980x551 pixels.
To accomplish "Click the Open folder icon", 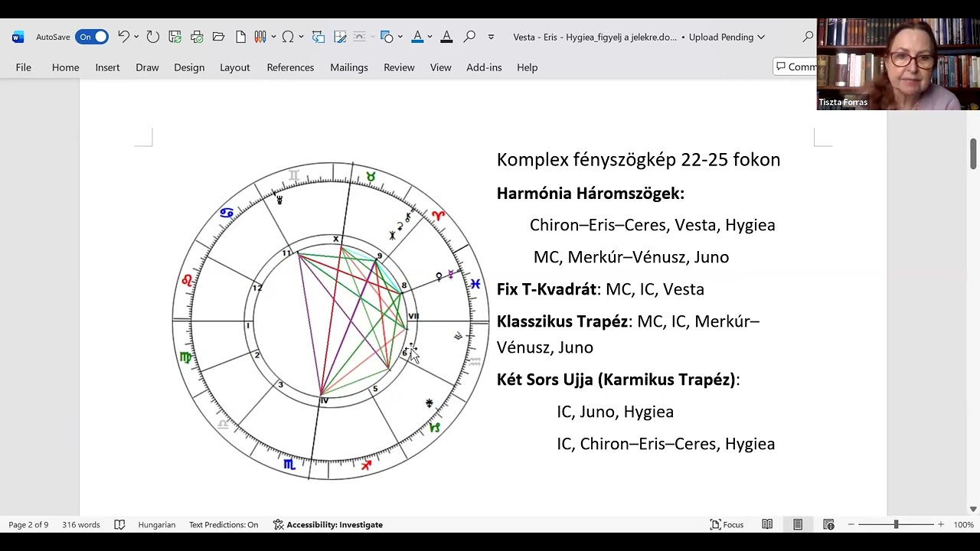I will tap(218, 37).
